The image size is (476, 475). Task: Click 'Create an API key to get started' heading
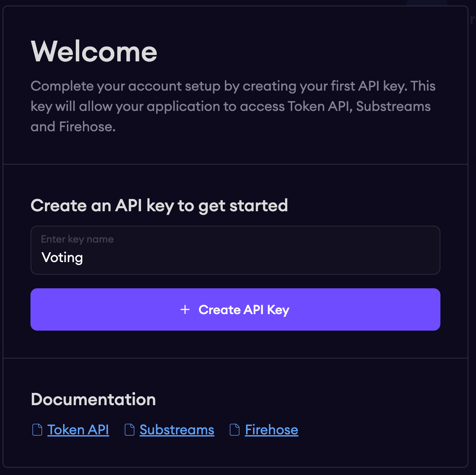(159, 206)
